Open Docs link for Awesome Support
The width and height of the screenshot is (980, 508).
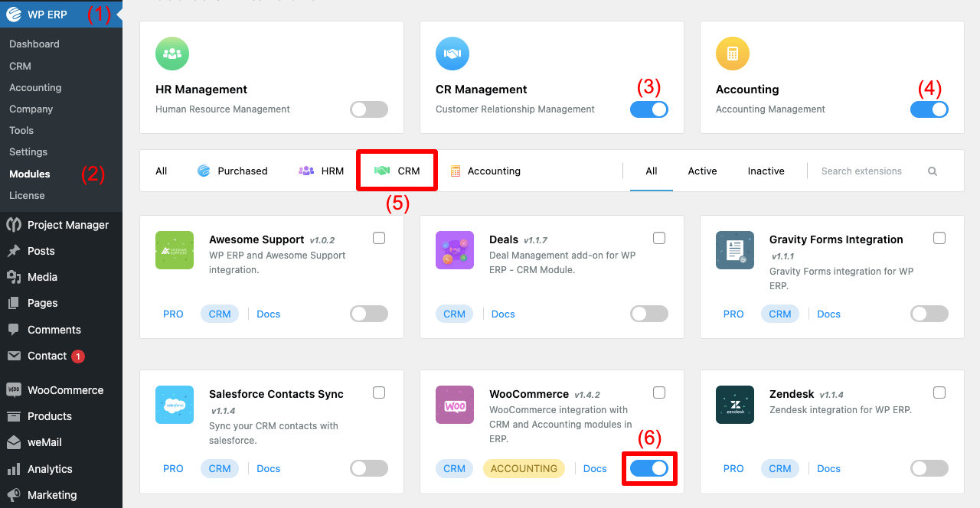pyautogui.click(x=268, y=314)
